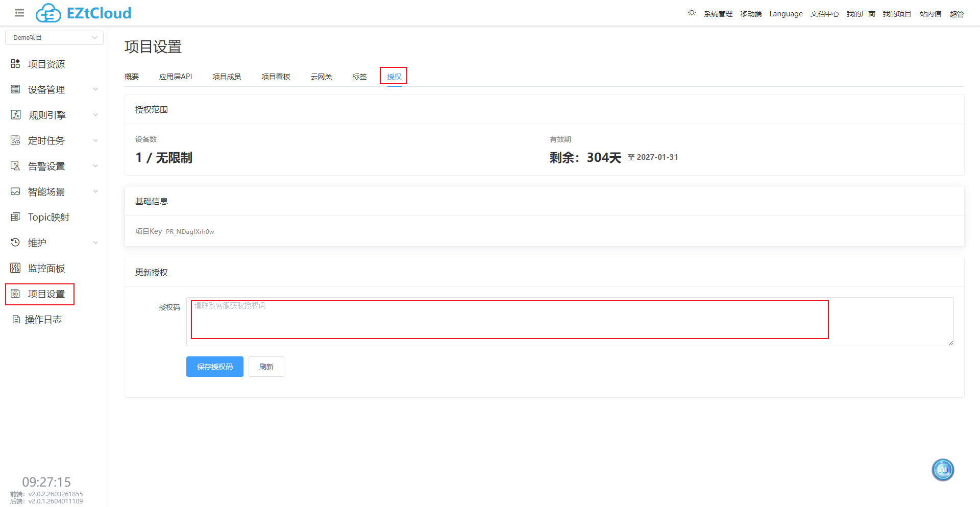Select the Topic映射 sidebar icon

point(15,216)
